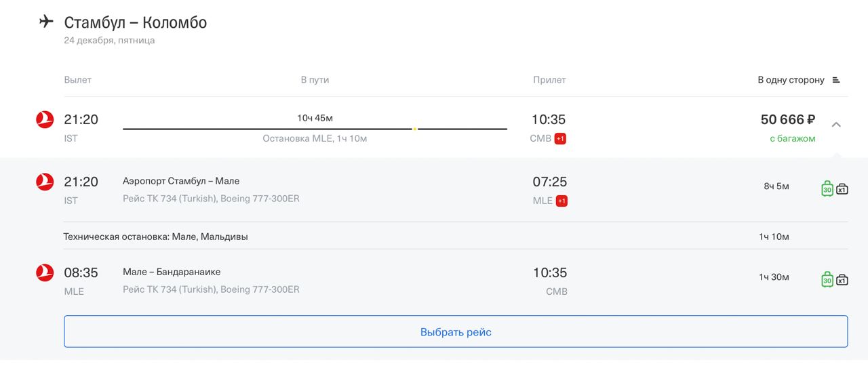Open the sort options icon near В одну сторону
The image size is (868, 366).
point(836,80)
